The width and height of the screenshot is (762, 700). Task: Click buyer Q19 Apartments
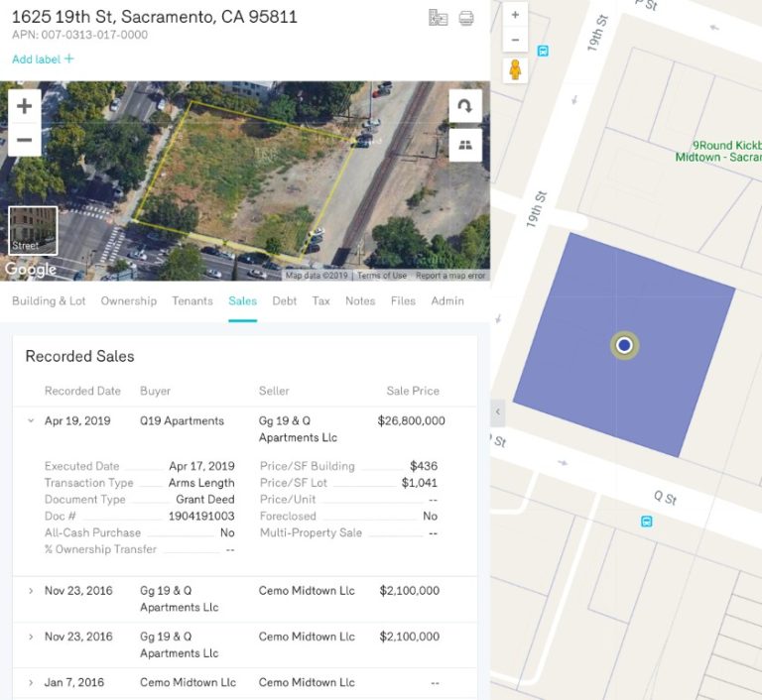coord(182,420)
